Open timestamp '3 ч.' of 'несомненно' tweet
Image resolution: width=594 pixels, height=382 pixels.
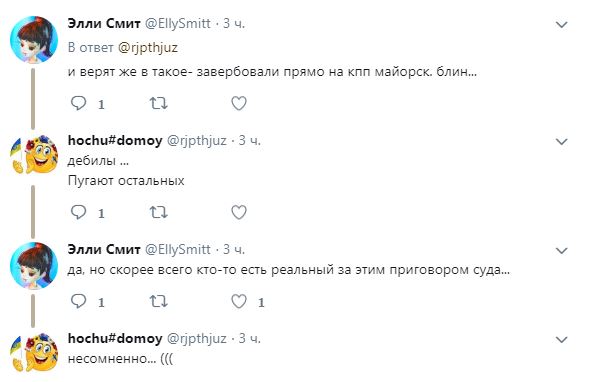pos(249,338)
